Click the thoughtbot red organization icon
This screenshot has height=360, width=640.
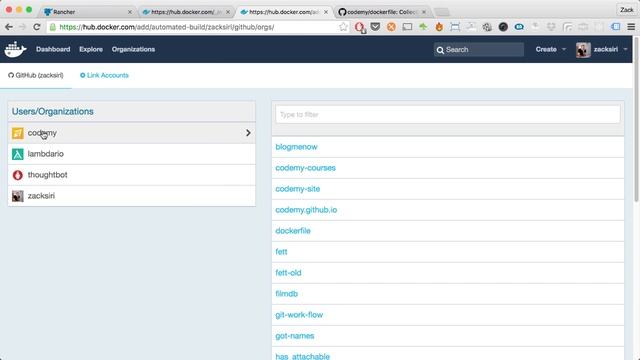point(18,175)
